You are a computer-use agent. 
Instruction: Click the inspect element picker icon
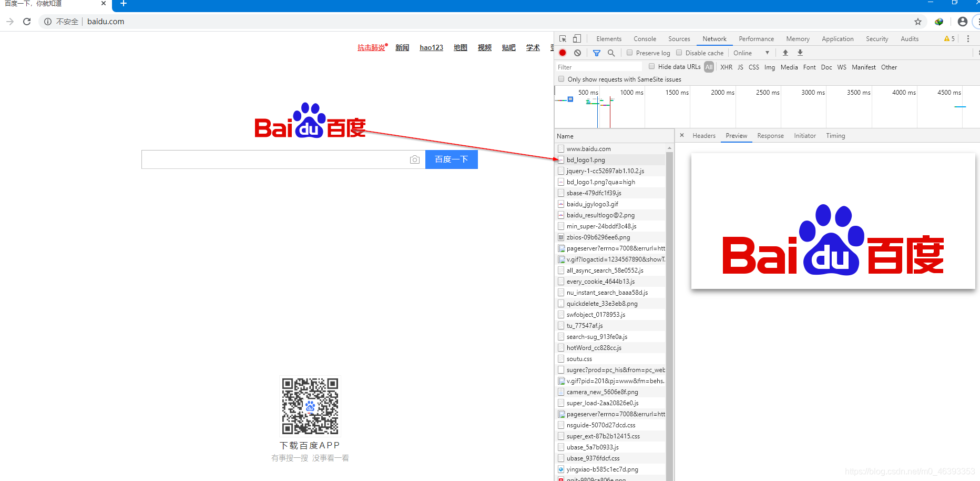563,39
